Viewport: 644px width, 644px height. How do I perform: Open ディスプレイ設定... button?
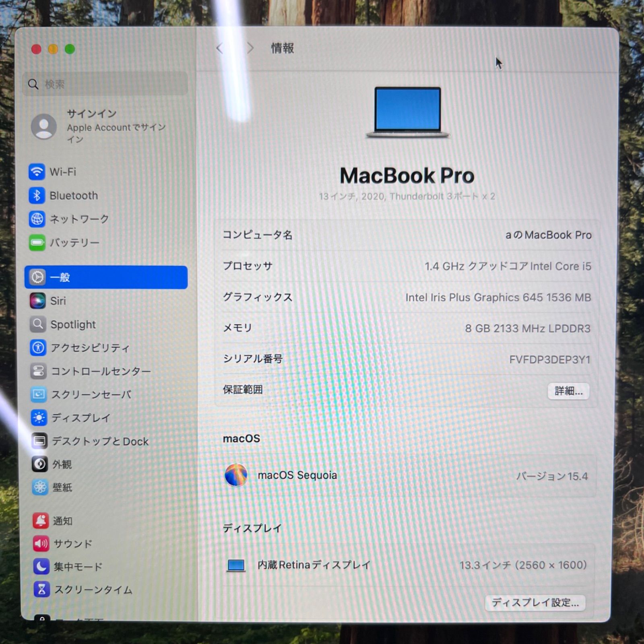coord(535,603)
